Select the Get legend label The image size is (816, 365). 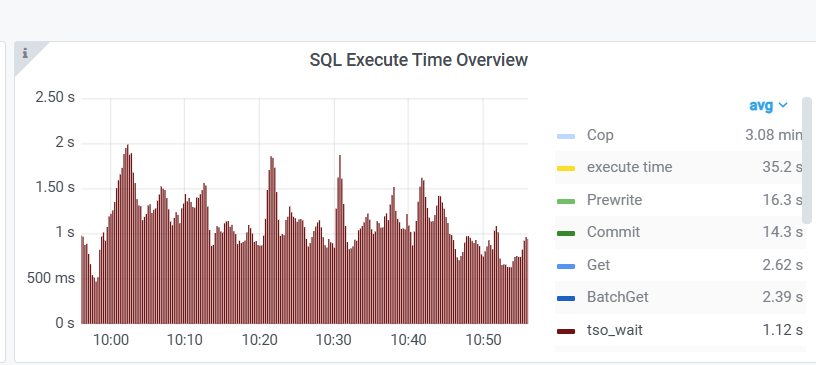pos(598,266)
